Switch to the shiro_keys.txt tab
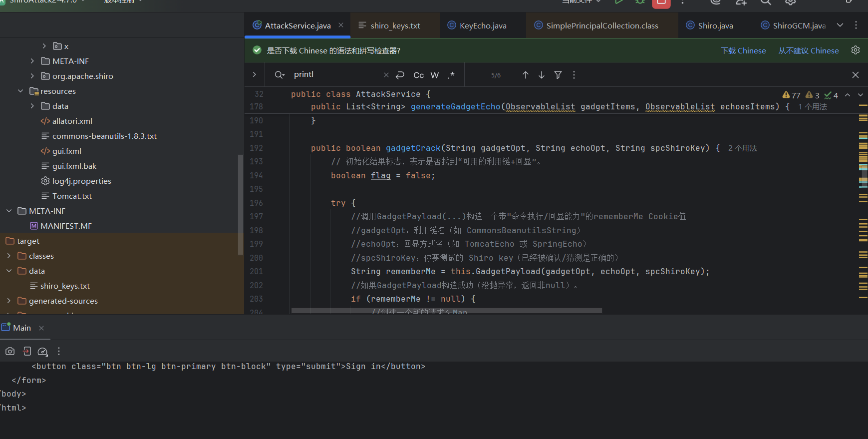Screen dimensions: 868x439 click(x=395, y=25)
